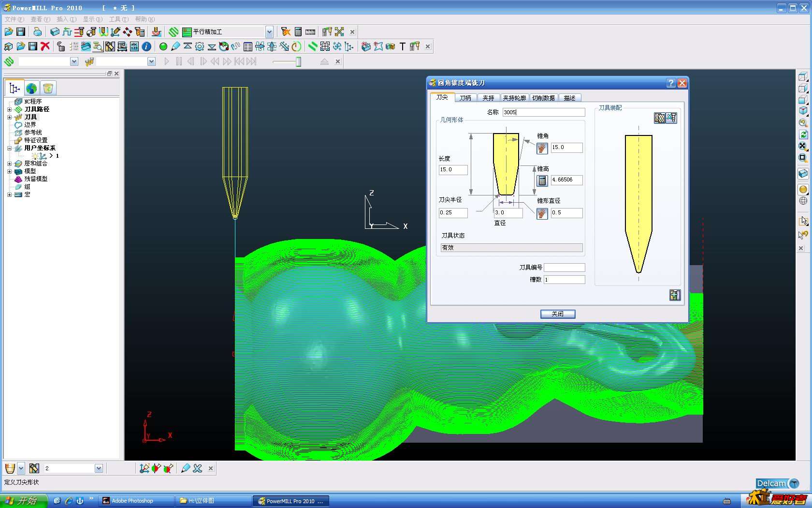Open the 帮助 menu
The image size is (812, 508).
coord(145,19)
